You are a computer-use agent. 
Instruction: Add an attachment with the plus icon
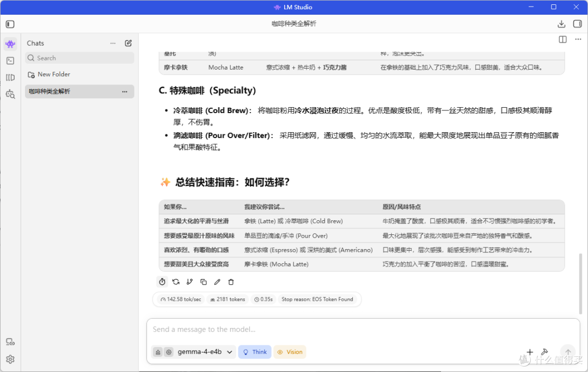[x=530, y=352]
